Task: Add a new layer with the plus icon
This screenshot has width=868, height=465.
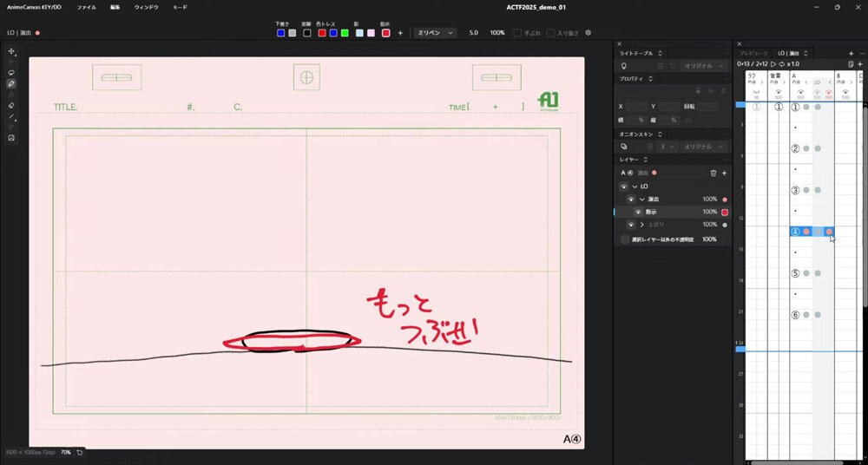Action: [x=724, y=174]
